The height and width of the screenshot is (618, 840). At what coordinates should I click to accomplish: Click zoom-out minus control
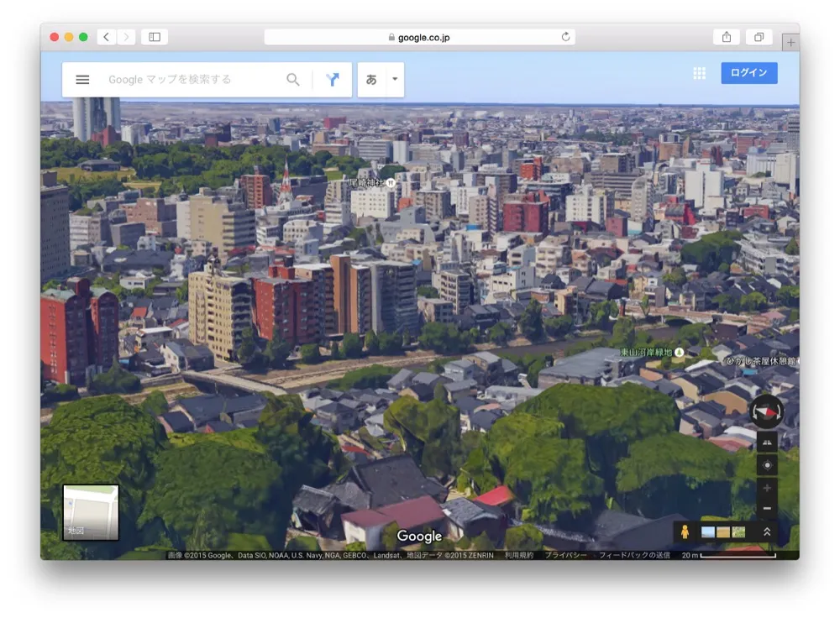[767, 508]
